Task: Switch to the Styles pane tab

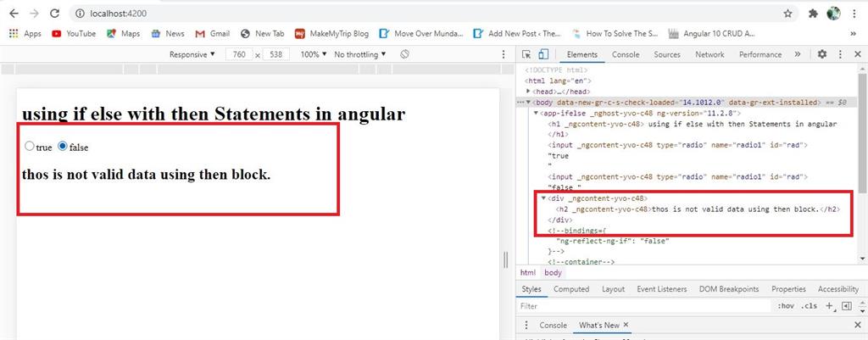Action: [531, 289]
